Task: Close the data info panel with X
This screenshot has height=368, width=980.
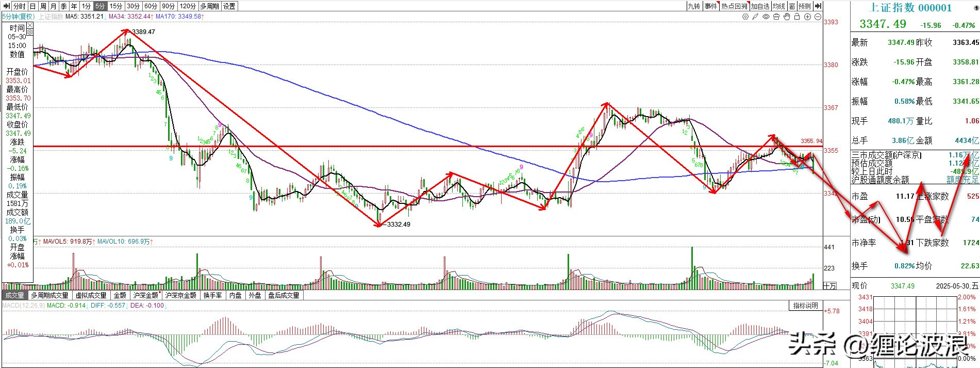Action: (x=29, y=25)
